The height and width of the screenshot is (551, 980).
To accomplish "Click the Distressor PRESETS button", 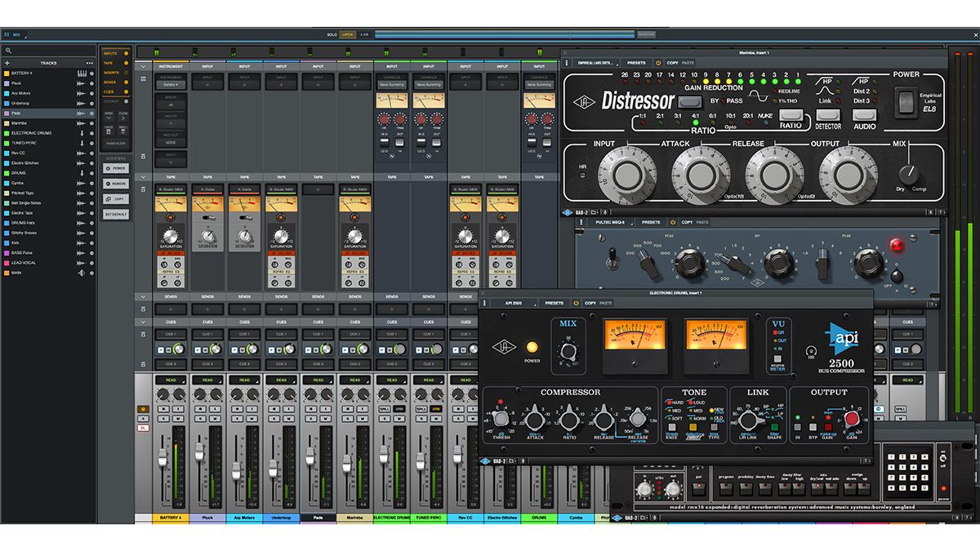I will (636, 63).
